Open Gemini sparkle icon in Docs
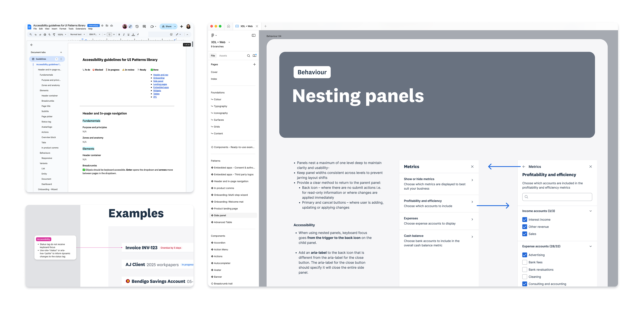 [x=182, y=26]
